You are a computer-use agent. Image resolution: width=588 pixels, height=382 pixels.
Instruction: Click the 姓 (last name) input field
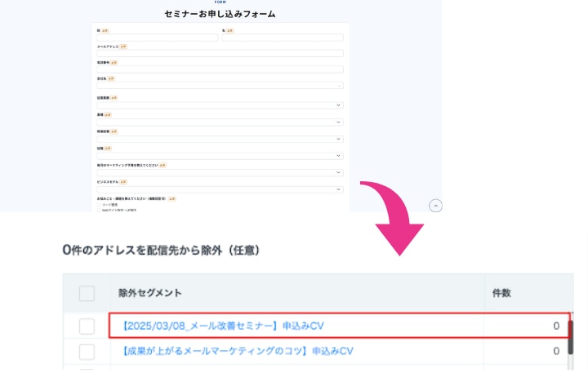tap(158, 38)
